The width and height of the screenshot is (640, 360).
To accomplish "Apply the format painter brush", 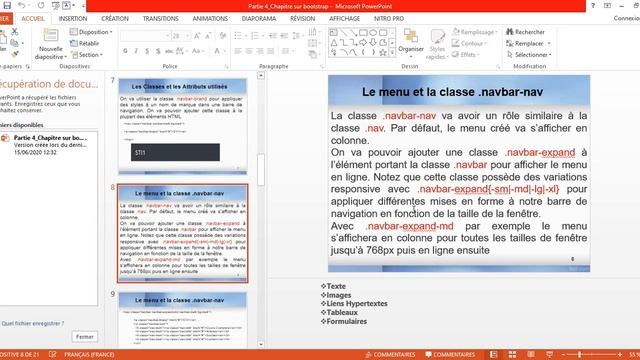I will [15, 54].
